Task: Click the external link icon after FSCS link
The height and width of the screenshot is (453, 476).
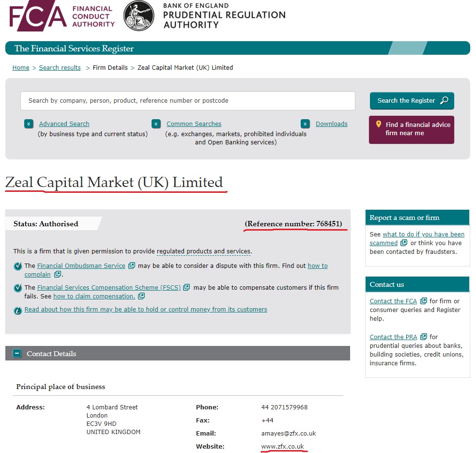Action: click(186, 287)
